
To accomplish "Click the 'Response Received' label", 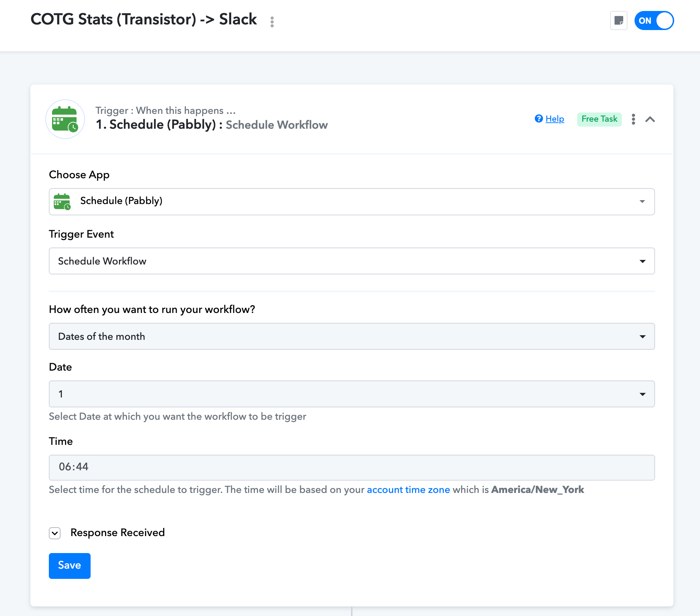I will [x=118, y=533].
